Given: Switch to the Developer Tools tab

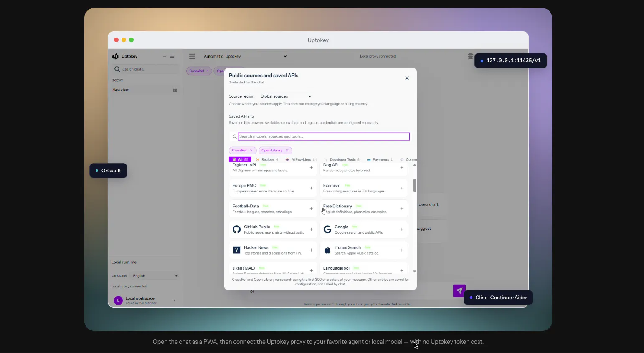Looking at the screenshot, I should [x=342, y=159].
